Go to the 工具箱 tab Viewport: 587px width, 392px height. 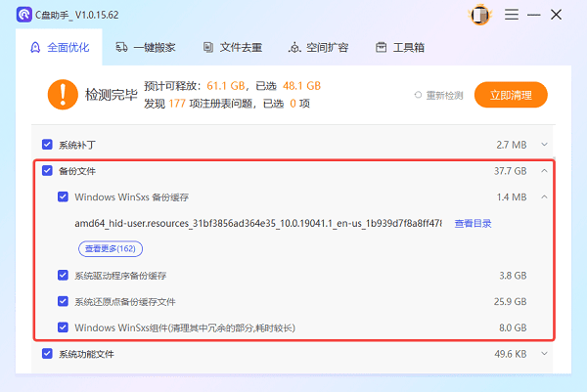point(400,48)
